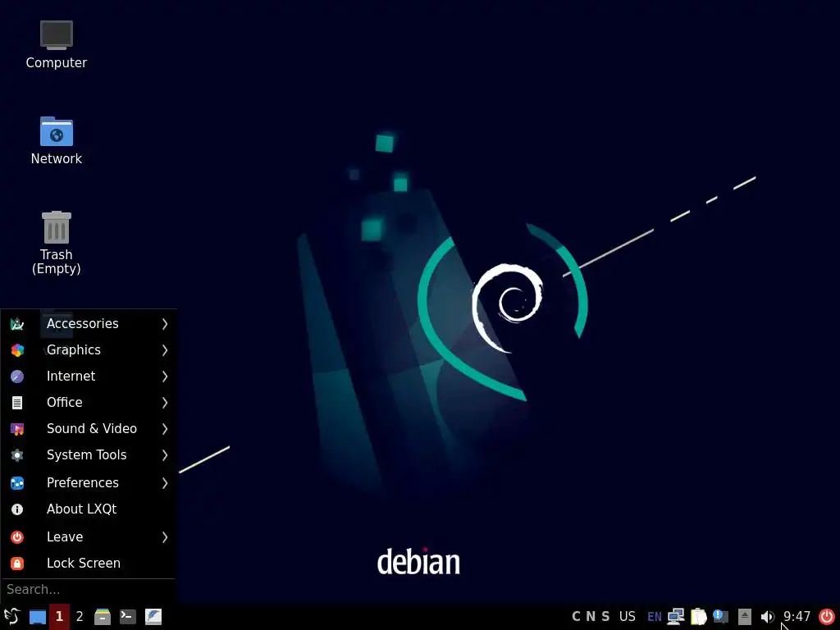Click the Internet globe icon in menu
840x630 pixels.
(17, 376)
